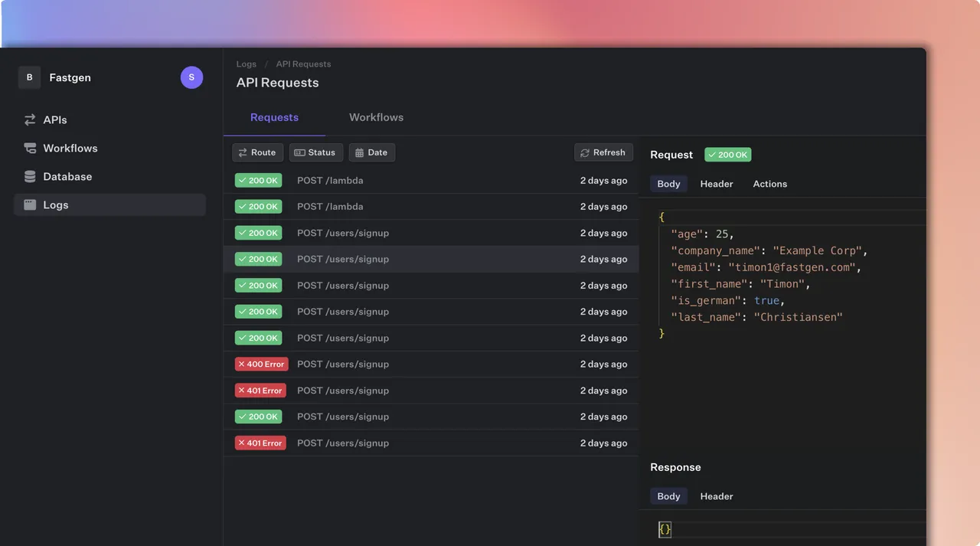The width and height of the screenshot is (980, 546).
Task: Open APIs in the sidebar
Action: click(109, 119)
